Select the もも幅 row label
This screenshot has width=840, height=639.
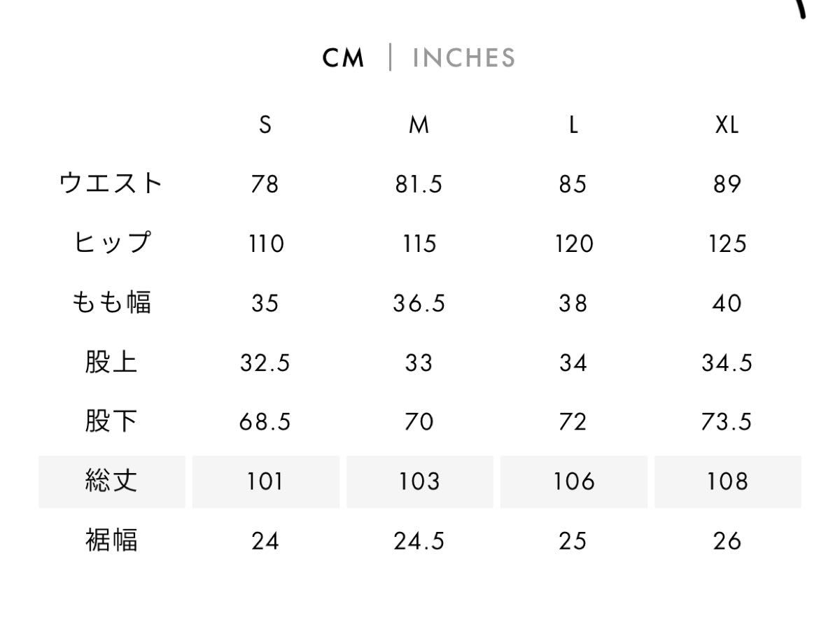(x=111, y=303)
